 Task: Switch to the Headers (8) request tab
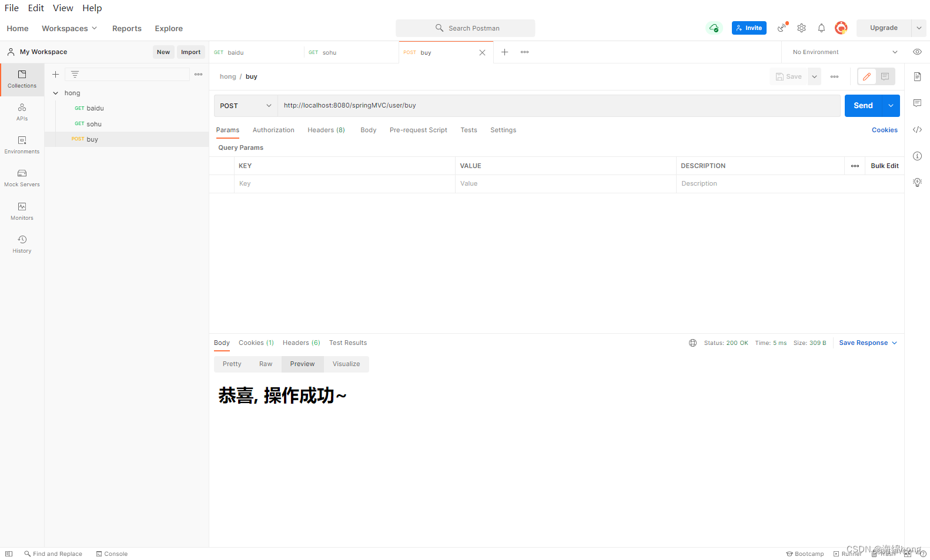coord(326,130)
